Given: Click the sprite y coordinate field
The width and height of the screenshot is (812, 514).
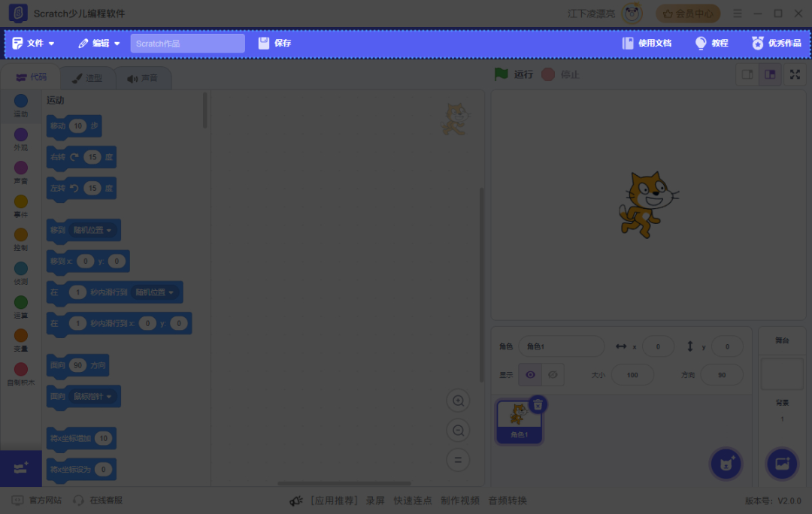Looking at the screenshot, I should [x=727, y=346].
